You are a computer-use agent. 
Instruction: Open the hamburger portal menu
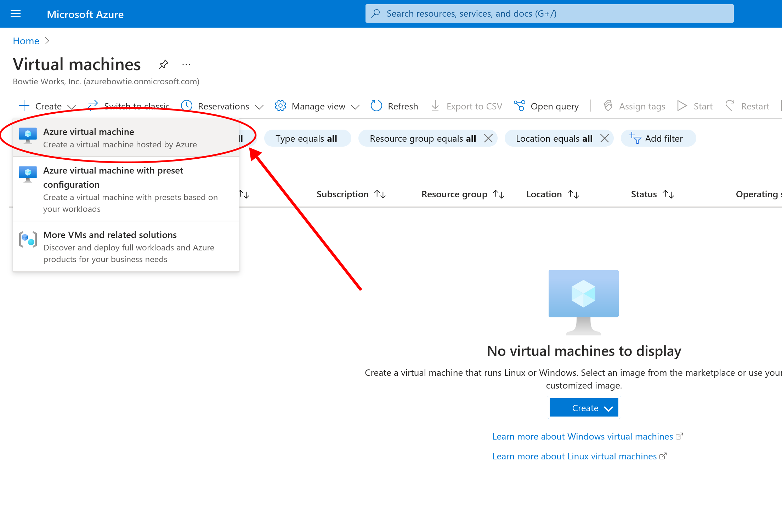(16, 14)
